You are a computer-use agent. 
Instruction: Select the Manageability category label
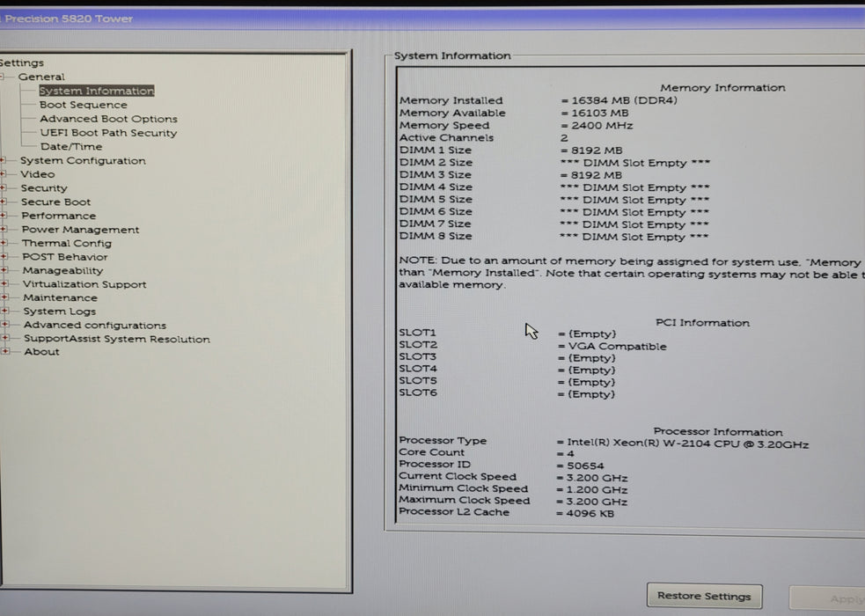pyautogui.click(x=62, y=270)
